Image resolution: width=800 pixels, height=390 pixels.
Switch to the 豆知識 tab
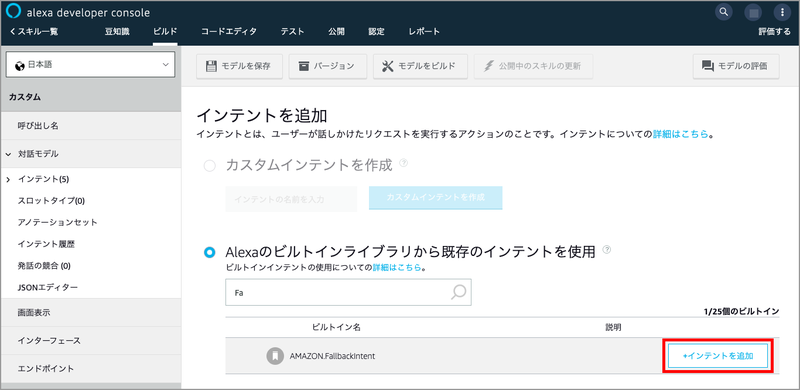117,32
